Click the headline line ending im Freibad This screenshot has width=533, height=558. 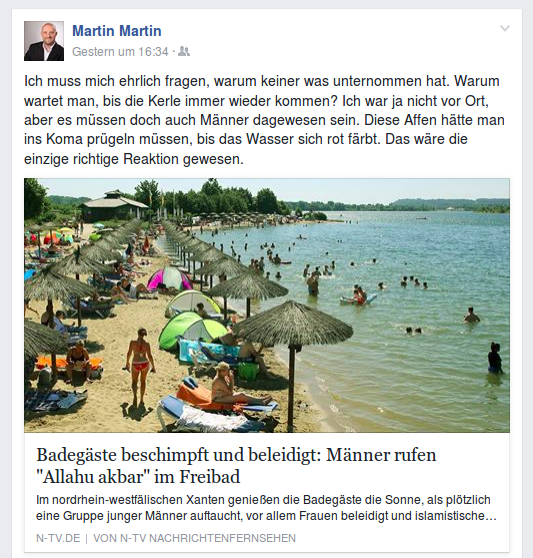coord(138,477)
